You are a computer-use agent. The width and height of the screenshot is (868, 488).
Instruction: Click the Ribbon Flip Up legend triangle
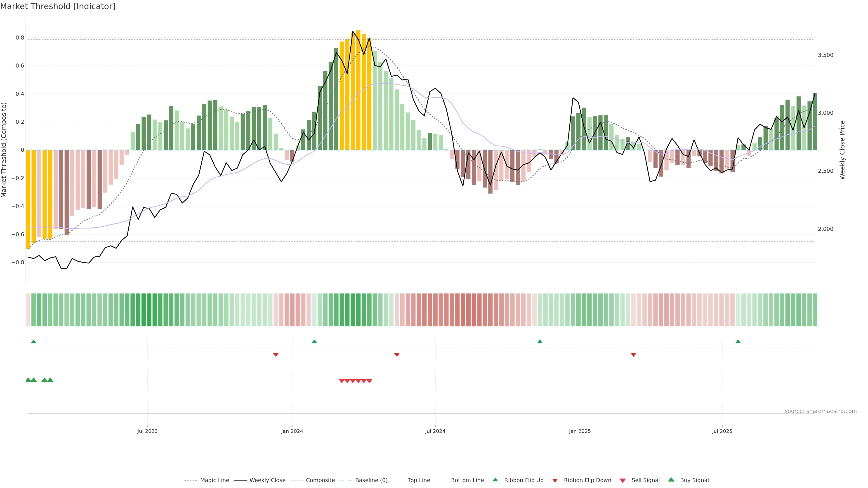point(495,480)
